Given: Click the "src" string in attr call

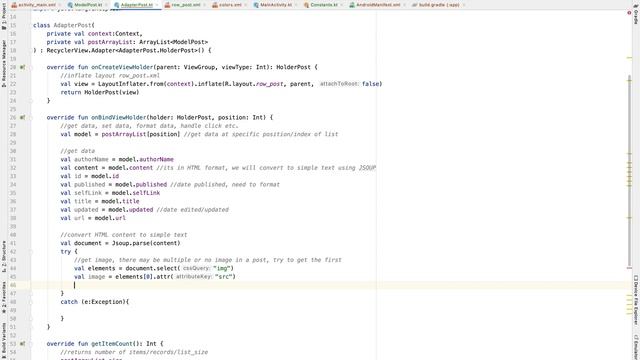Looking at the screenshot, I should 224,277.
